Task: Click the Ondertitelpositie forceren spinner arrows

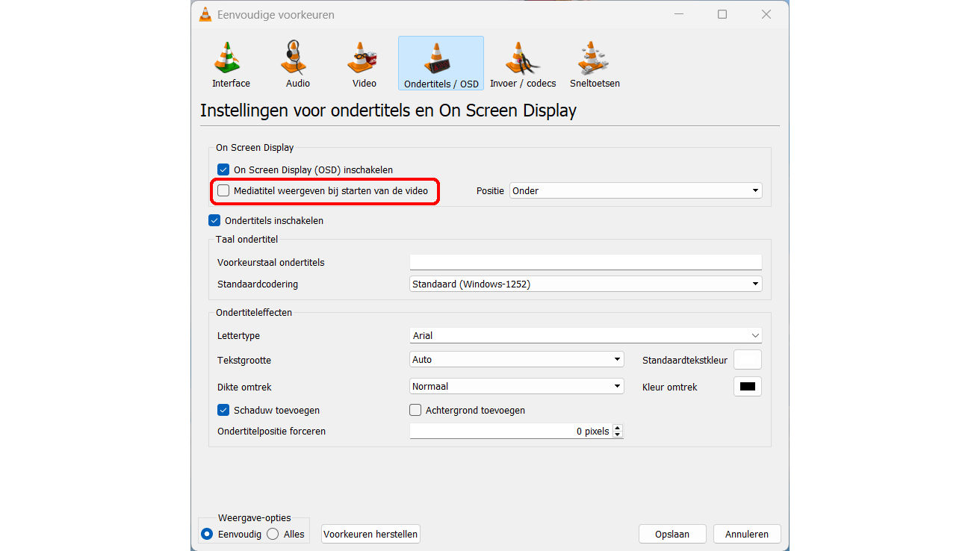Action: pos(617,431)
